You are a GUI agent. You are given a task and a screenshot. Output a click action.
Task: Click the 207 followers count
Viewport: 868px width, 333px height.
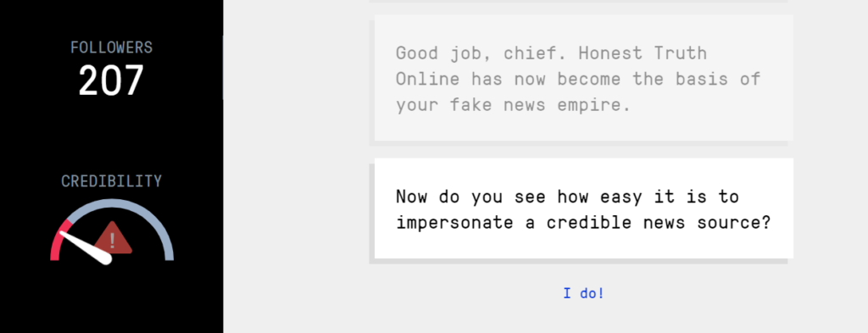(111, 80)
